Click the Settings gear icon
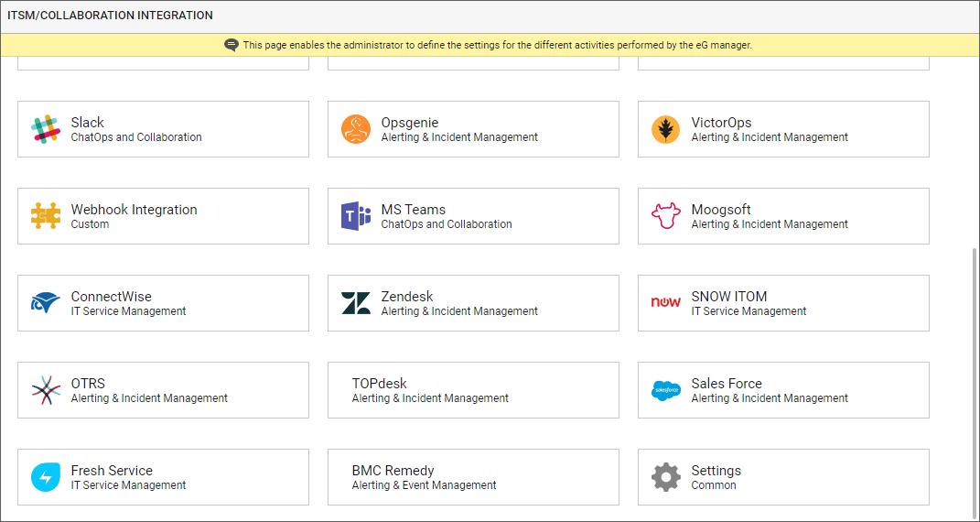This screenshot has height=522, width=980. pyautogui.click(x=665, y=477)
